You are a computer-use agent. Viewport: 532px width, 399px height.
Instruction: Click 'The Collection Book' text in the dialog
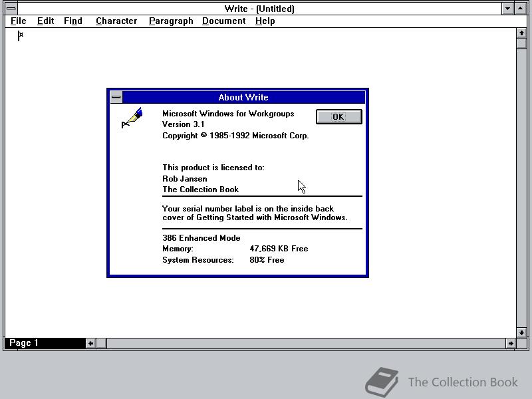point(201,190)
